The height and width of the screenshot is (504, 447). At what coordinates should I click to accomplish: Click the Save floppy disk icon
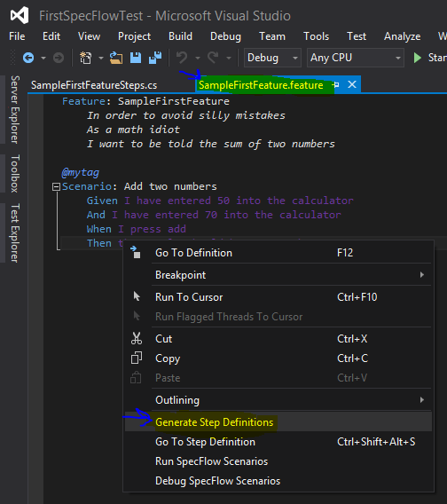pyautogui.click(x=136, y=58)
